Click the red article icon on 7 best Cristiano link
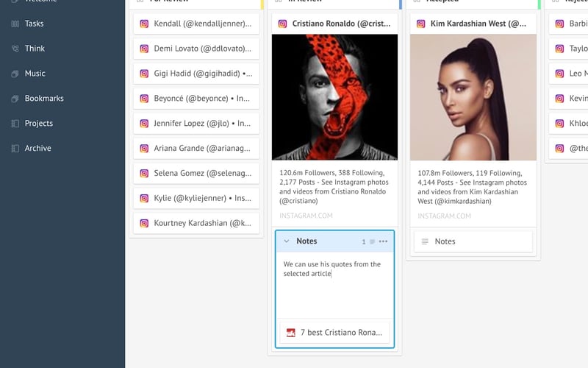The width and height of the screenshot is (588, 368). click(290, 333)
